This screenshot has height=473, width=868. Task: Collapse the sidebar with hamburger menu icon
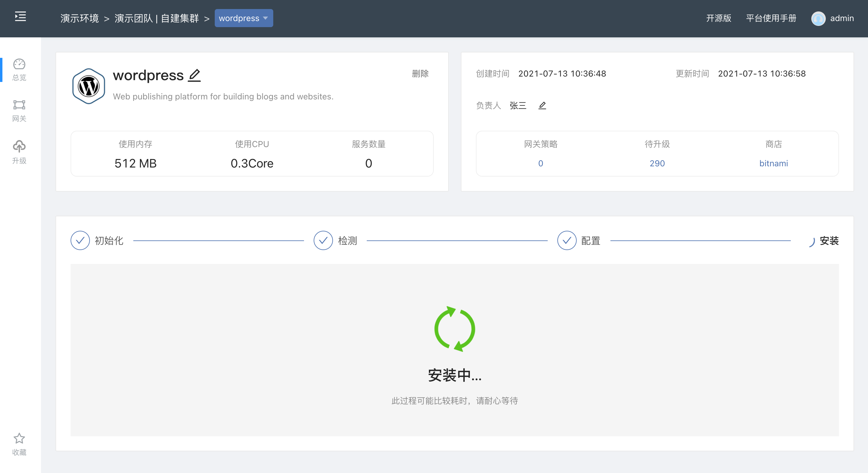pyautogui.click(x=20, y=17)
